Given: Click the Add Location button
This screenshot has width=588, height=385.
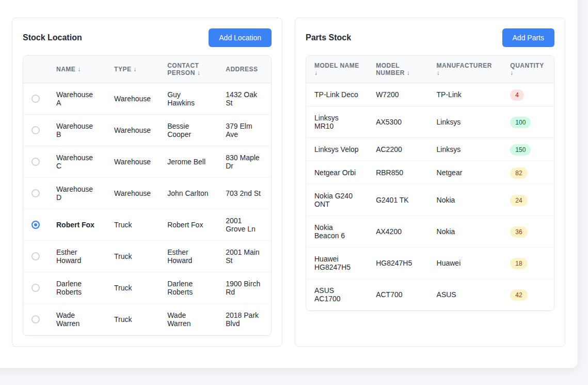Looking at the screenshot, I should tap(240, 38).
